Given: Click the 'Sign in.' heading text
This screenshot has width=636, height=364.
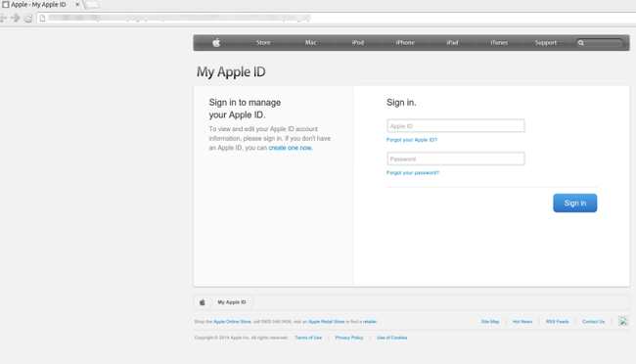Looking at the screenshot, I should [x=401, y=103].
